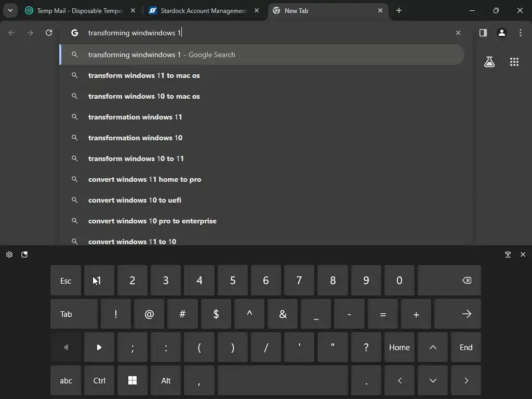Image resolution: width=532 pixels, height=399 pixels.
Task: Tap the 1 key on touch keyboard
Action: tap(99, 281)
